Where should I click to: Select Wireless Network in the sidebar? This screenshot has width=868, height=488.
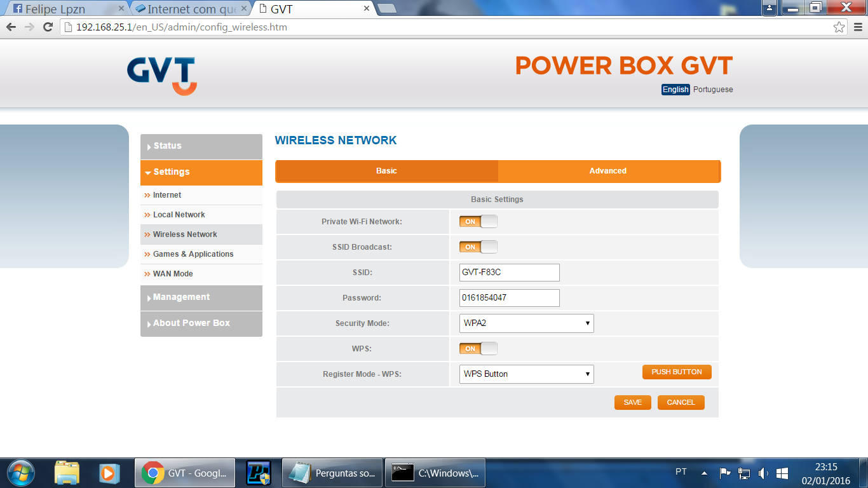201,234
